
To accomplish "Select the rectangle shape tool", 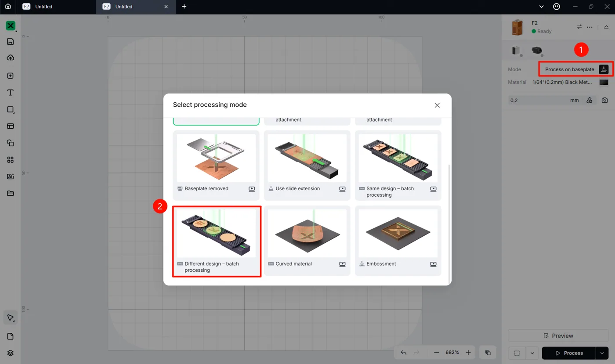I will pyautogui.click(x=11, y=109).
